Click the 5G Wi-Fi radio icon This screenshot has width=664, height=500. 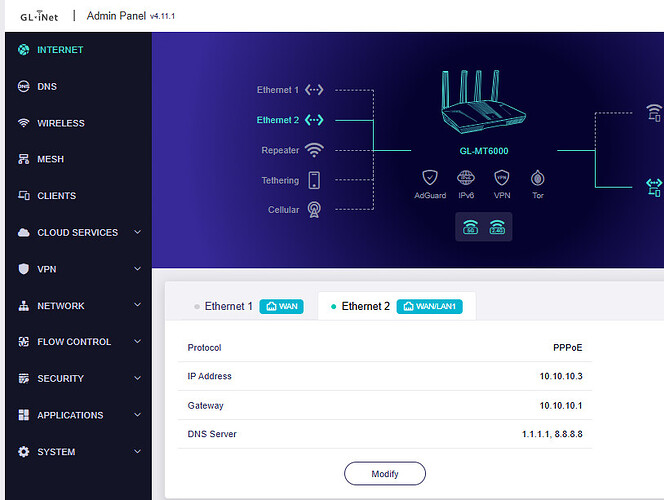pos(470,227)
